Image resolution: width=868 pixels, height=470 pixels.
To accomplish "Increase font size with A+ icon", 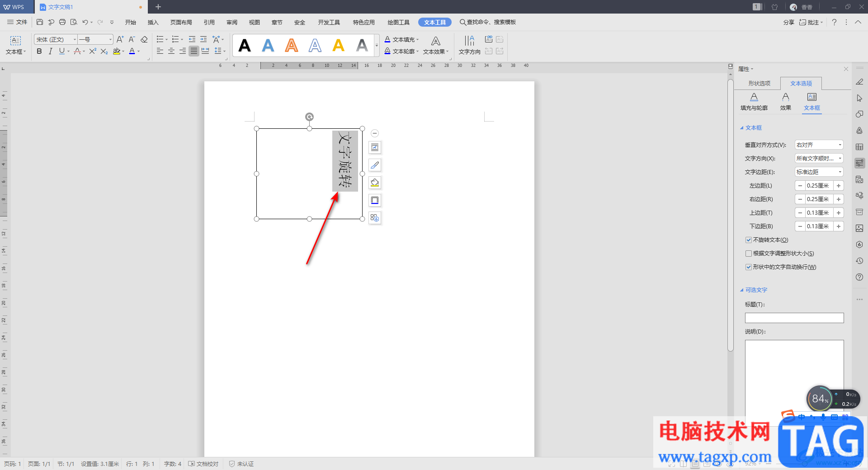I will coord(120,40).
